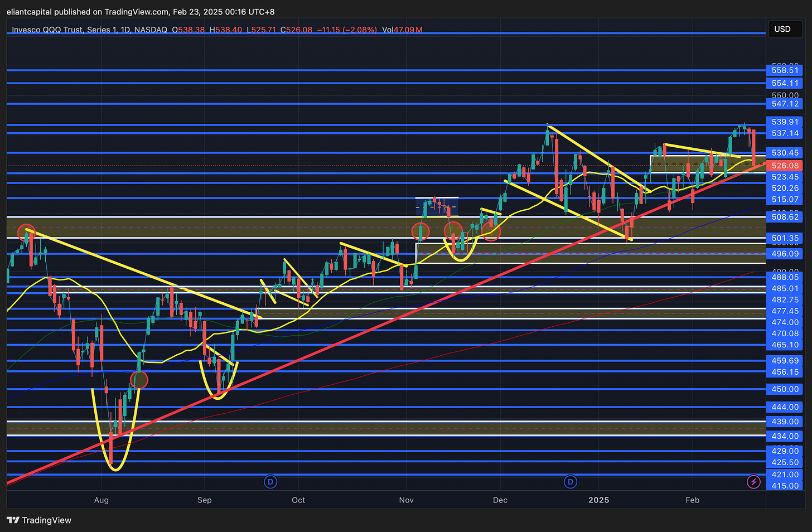Click the Invesco QQQ Trust symbol title
The height and width of the screenshot is (532, 812).
pyautogui.click(x=89, y=30)
